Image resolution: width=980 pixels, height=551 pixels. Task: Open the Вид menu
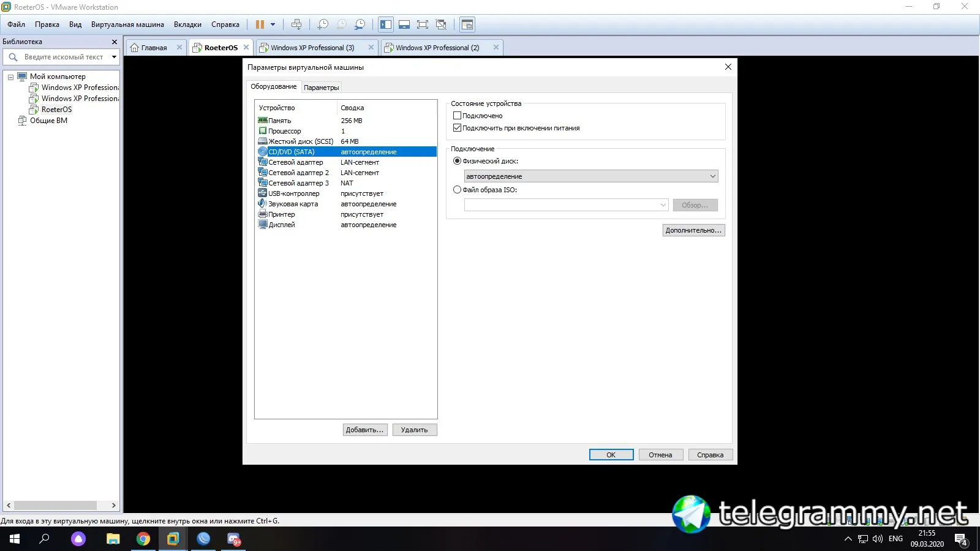click(75, 24)
